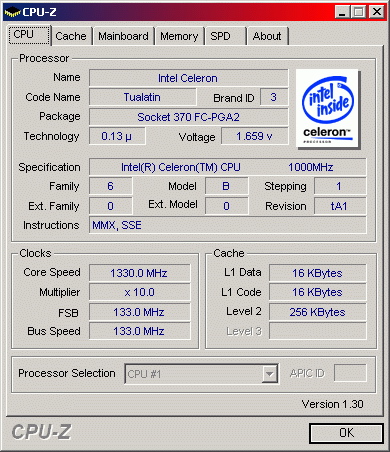Click the Package value Socket 370 FC-PGA2
390x452 pixels.
click(189, 117)
